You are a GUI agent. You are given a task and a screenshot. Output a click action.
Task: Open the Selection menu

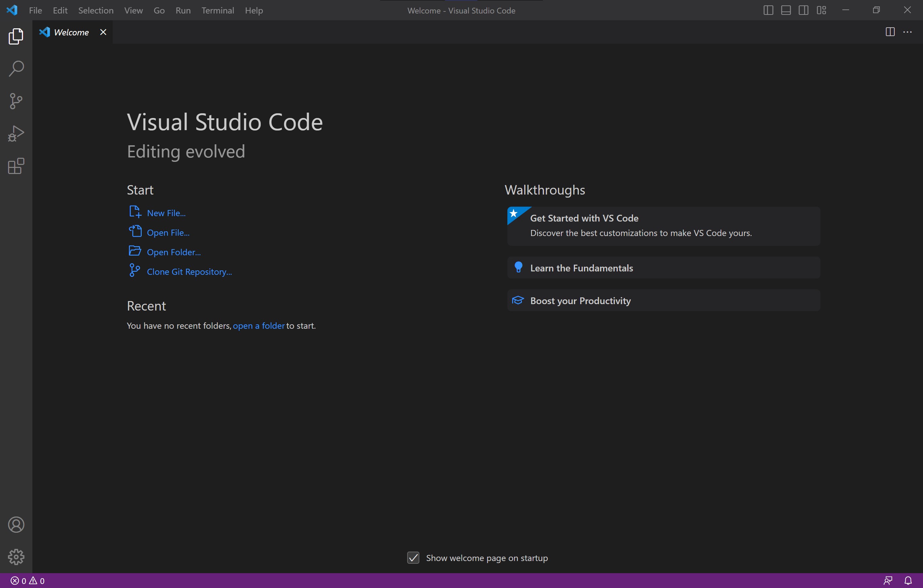tap(96, 10)
